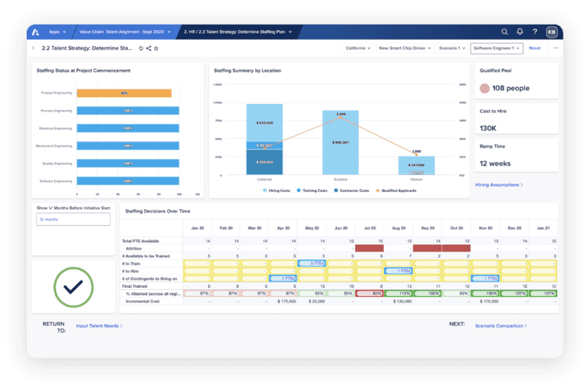Select Apr 20 contingents 1 FTEs cell
The image size is (588, 385).
tap(283, 278)
